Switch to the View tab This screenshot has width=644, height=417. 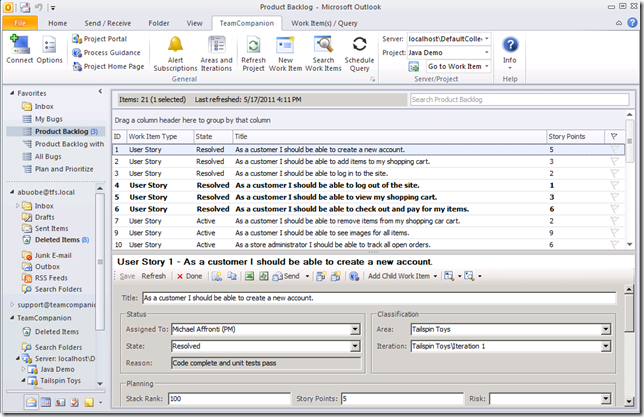pyautogui.click(x=194, y=23)
